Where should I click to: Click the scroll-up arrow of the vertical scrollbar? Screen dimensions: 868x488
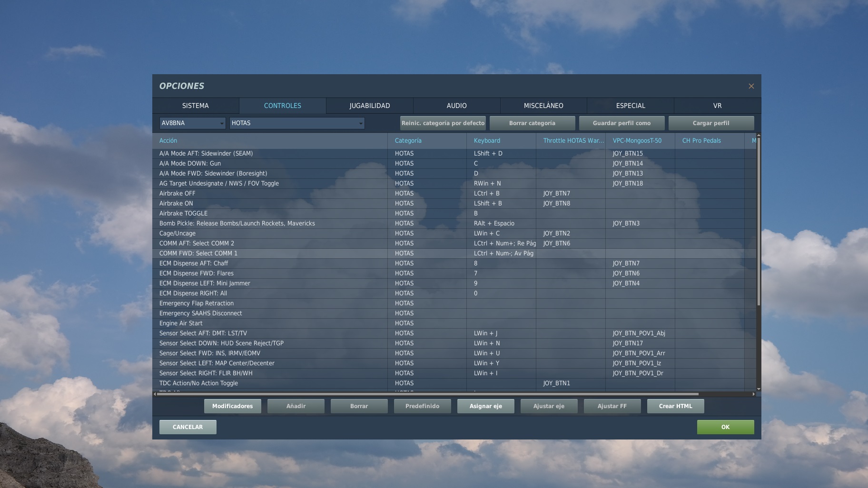759,136
